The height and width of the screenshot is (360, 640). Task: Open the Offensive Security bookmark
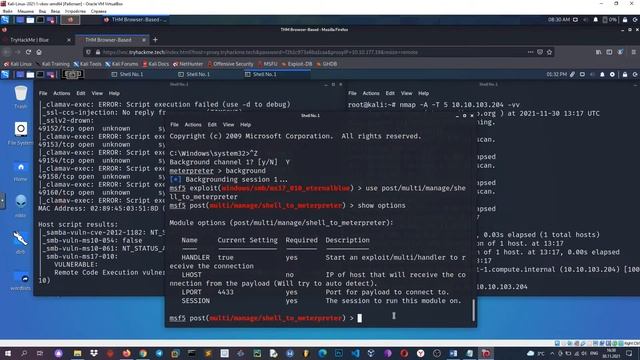pyautogui.click(x=231, y=64)
